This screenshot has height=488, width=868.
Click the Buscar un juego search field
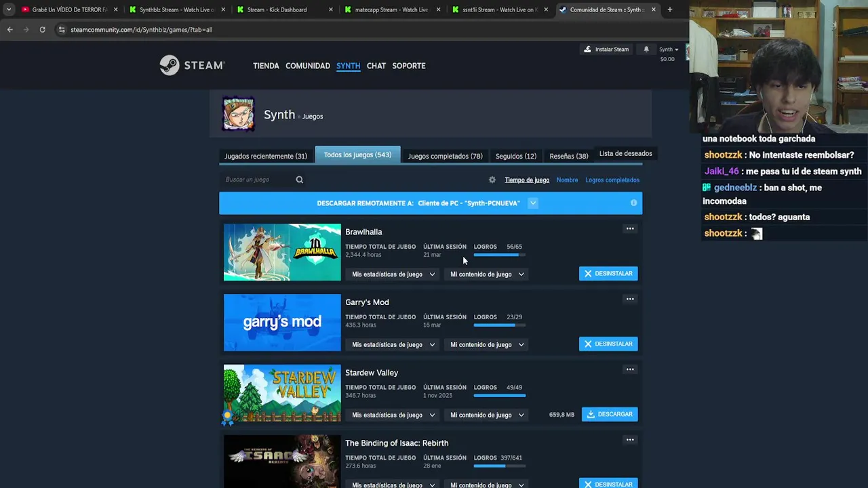258,180
